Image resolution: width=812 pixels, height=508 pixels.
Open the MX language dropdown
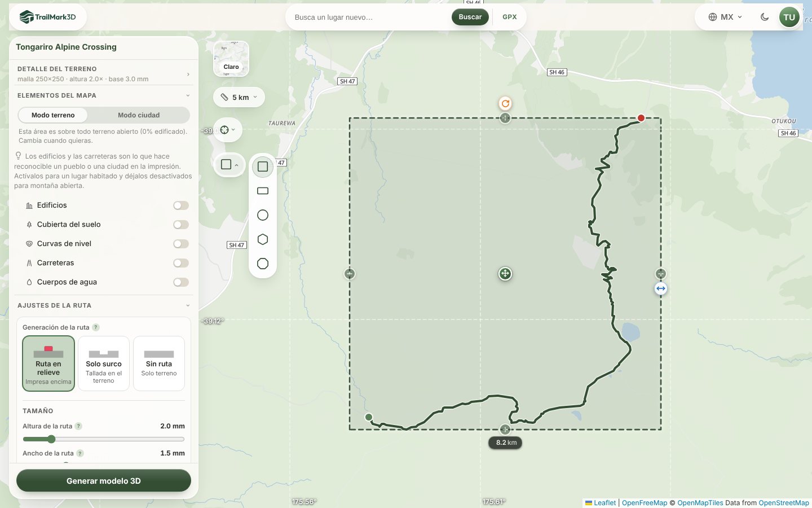pyautogui.click(x=725, y=17)
